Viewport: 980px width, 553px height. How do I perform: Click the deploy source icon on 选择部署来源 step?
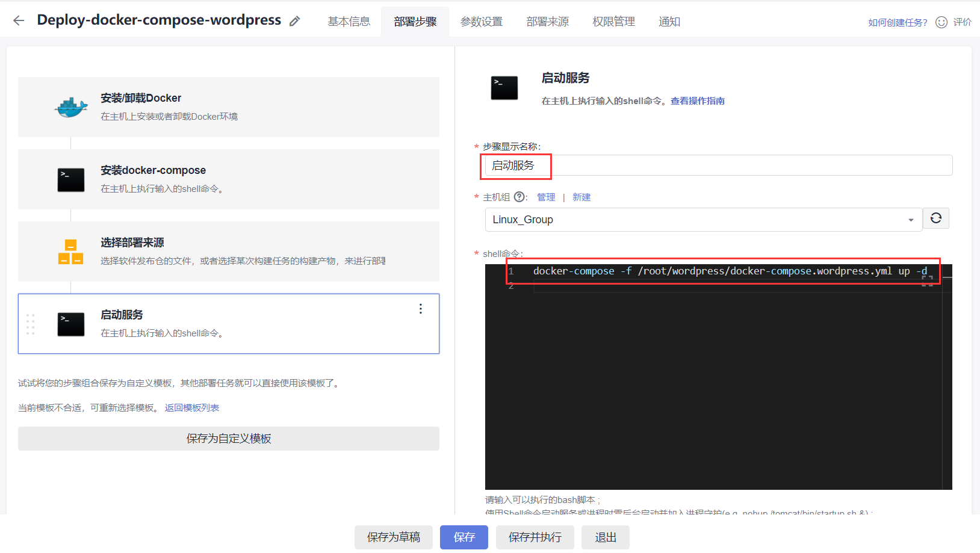click(x=70, y=252)
